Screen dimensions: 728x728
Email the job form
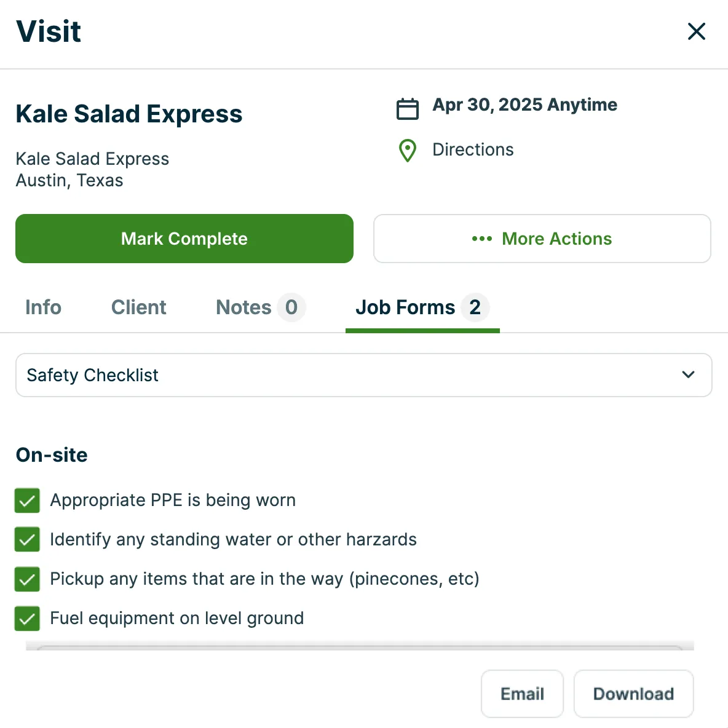[522, 694]
